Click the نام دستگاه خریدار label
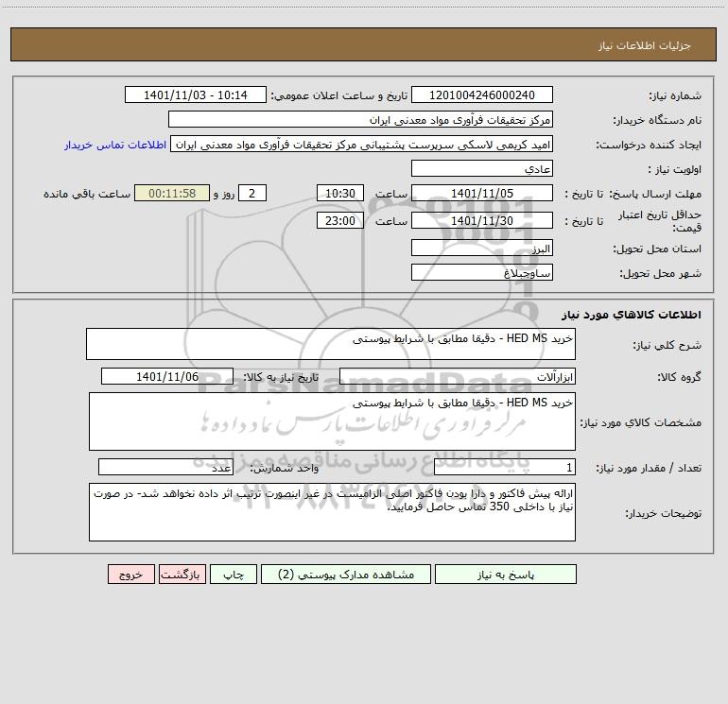Screen dimensions: 728x704 pyautogui.click(x=657, y=121)
